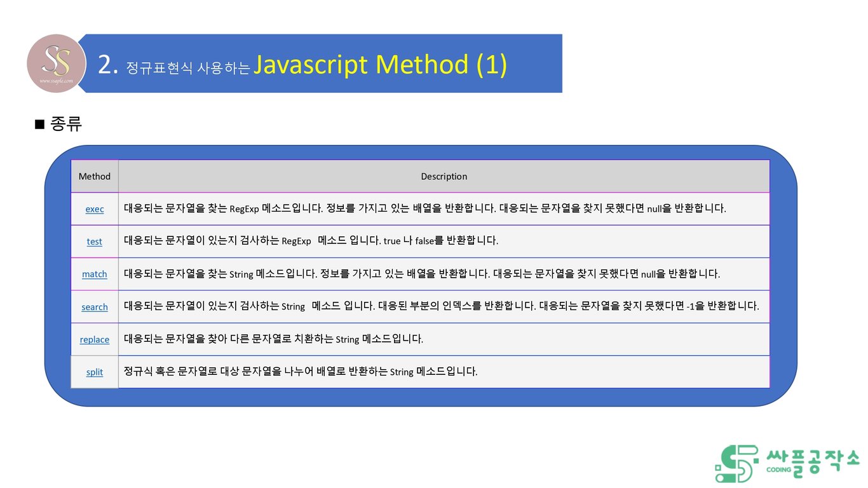This screenshot has height=488, width=868.
Task: Open the match method hyperlink
Action: click(94, 274)
